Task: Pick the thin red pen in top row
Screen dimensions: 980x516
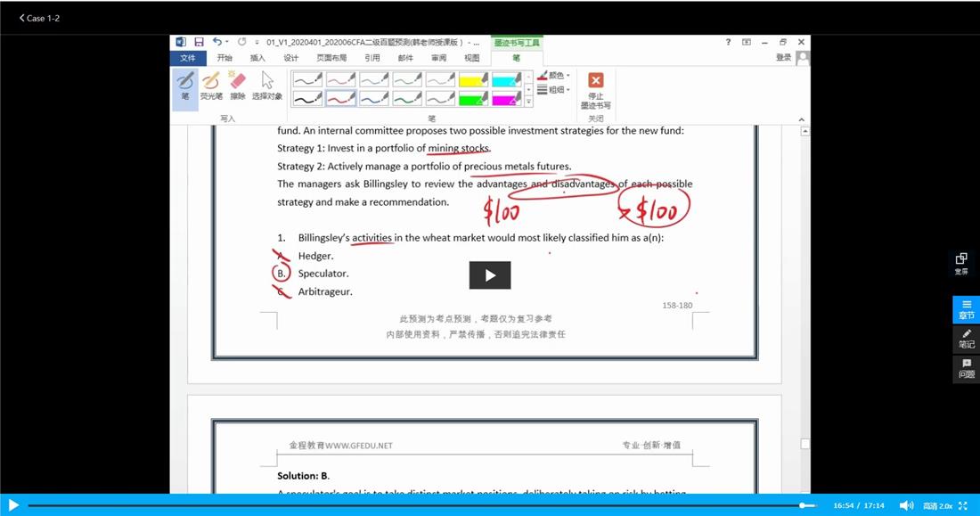Action: coord(340,80)
